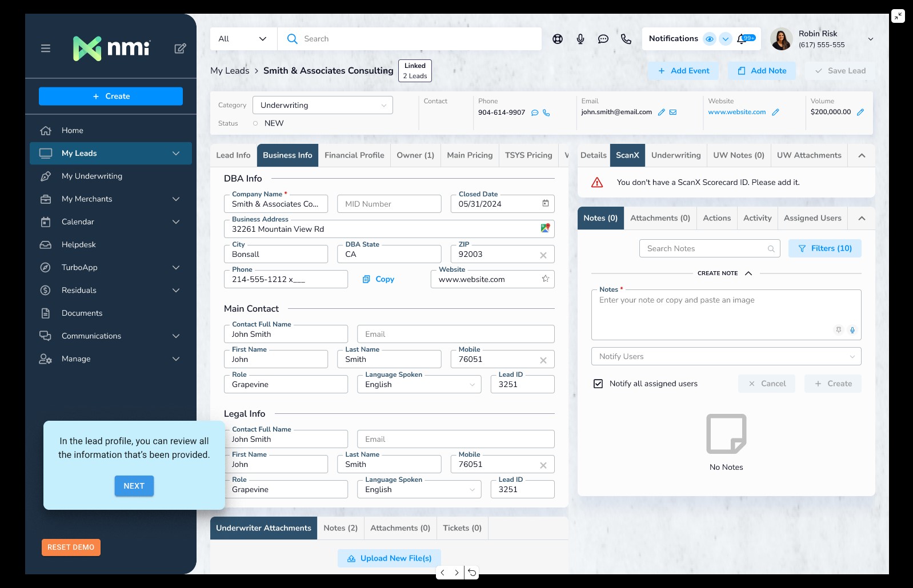Screen dimensions: 913x588
Task: Open the chat bubble icon in header
Action: [x=603, y=39]
